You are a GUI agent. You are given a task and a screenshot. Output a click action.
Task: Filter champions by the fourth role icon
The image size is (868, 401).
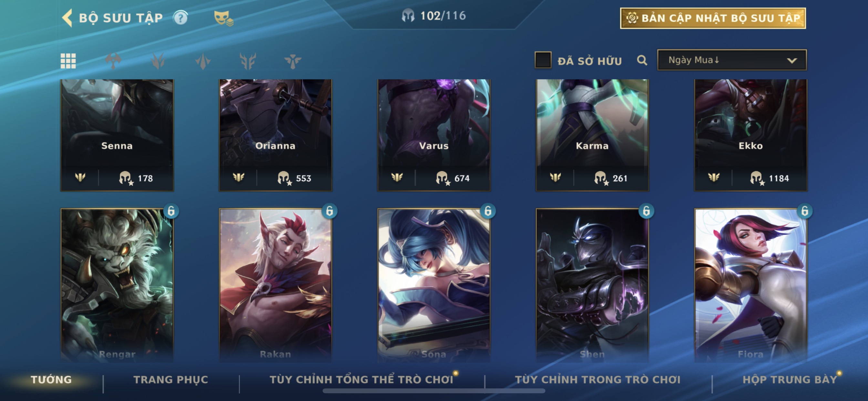point(248,61)
